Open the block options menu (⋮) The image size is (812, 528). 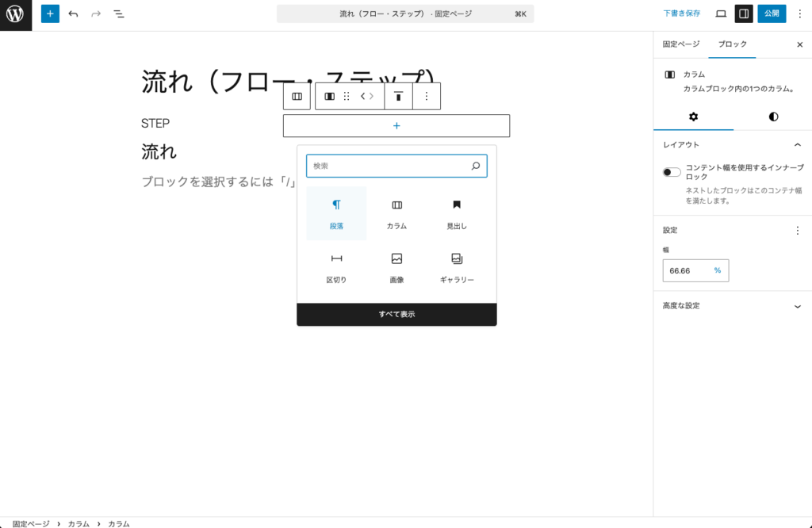click(427, 96)
